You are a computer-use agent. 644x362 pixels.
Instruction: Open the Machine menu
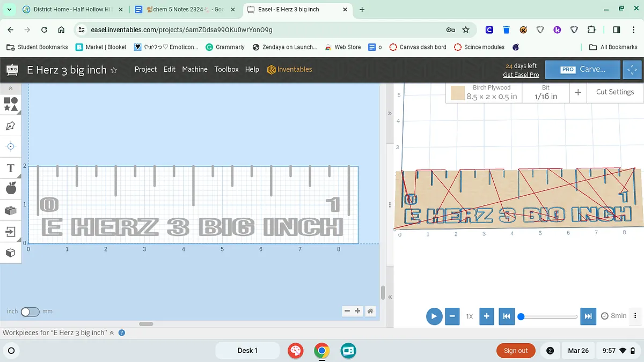194,69
